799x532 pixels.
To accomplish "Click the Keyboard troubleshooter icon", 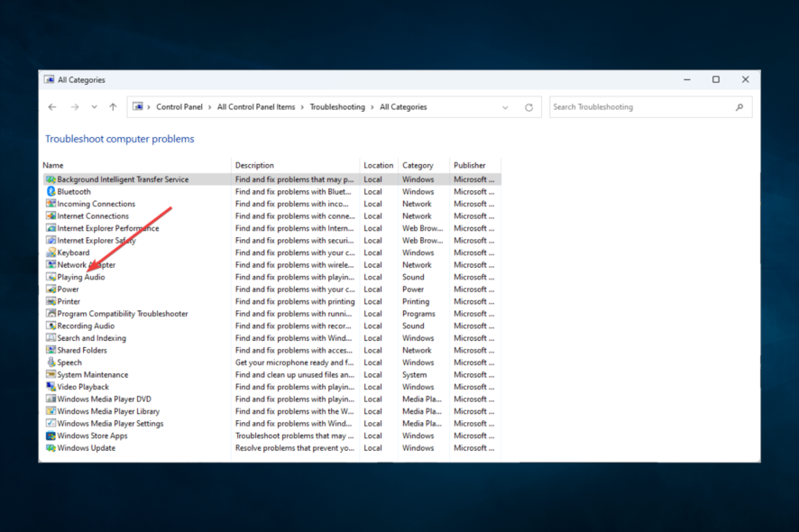I will 51,252.
